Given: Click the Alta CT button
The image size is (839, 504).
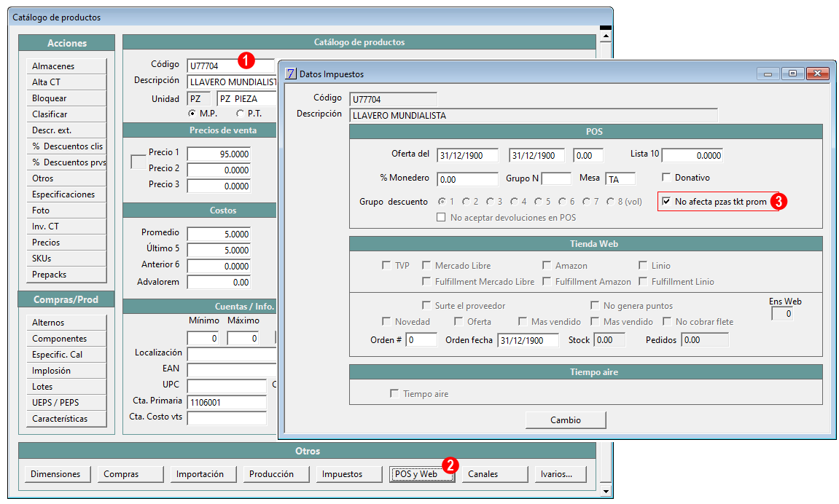Looking at the screenshot, I should click(66, 82).
